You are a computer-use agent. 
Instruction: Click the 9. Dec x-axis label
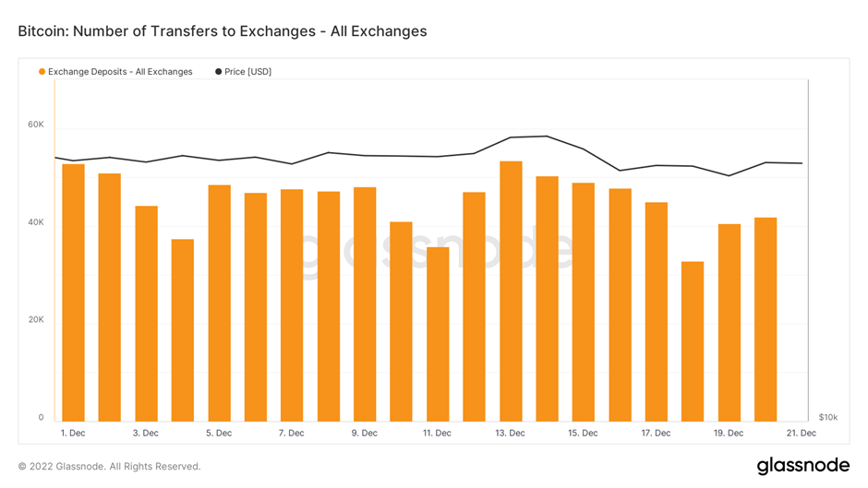click(364, 433)
